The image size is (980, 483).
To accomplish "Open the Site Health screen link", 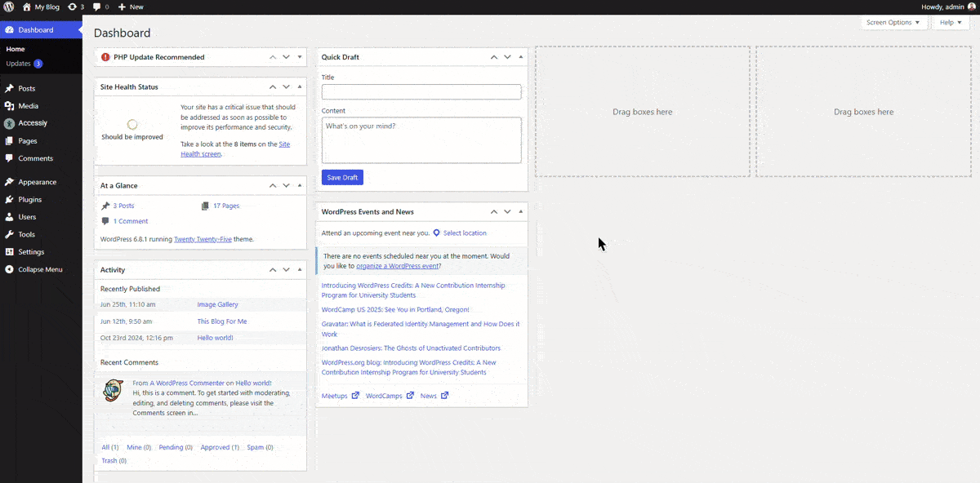I will click(x=235, y=148).
